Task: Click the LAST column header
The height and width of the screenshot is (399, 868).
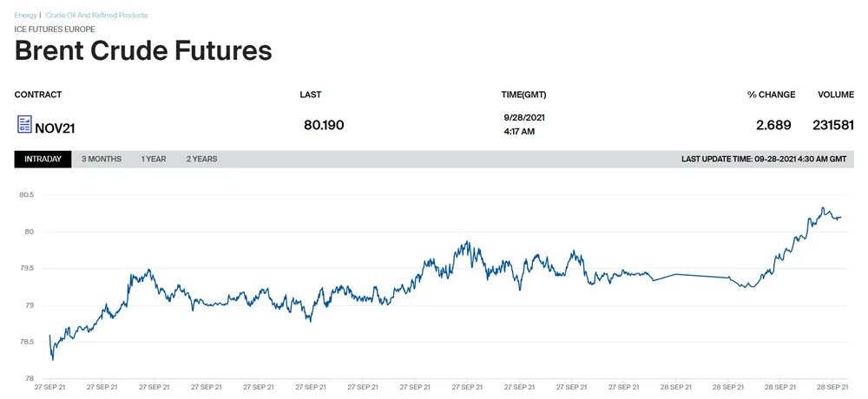Action: (x=310, y=95)
